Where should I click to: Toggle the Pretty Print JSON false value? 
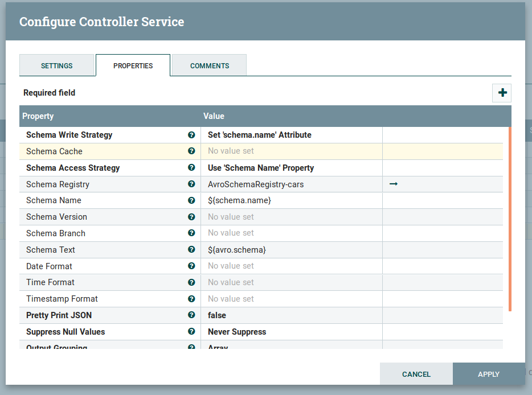click(290, 315)
